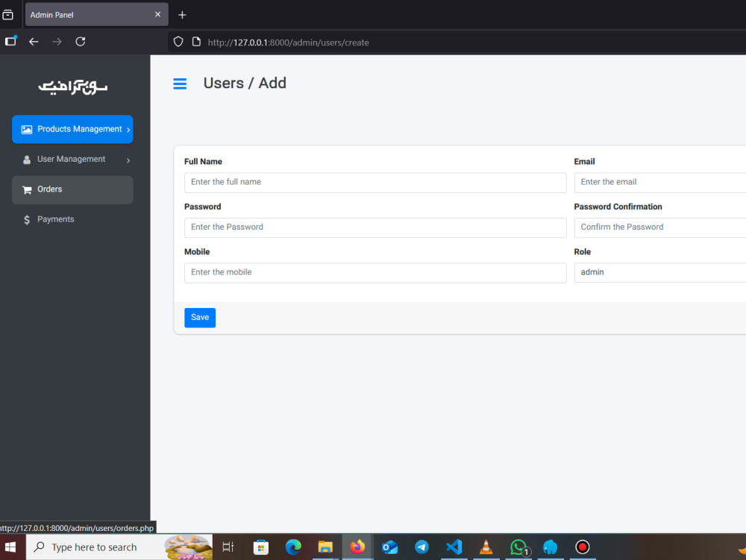Click the Role label
Viewport: 746px width, 560px height.
tap(583, 252)
